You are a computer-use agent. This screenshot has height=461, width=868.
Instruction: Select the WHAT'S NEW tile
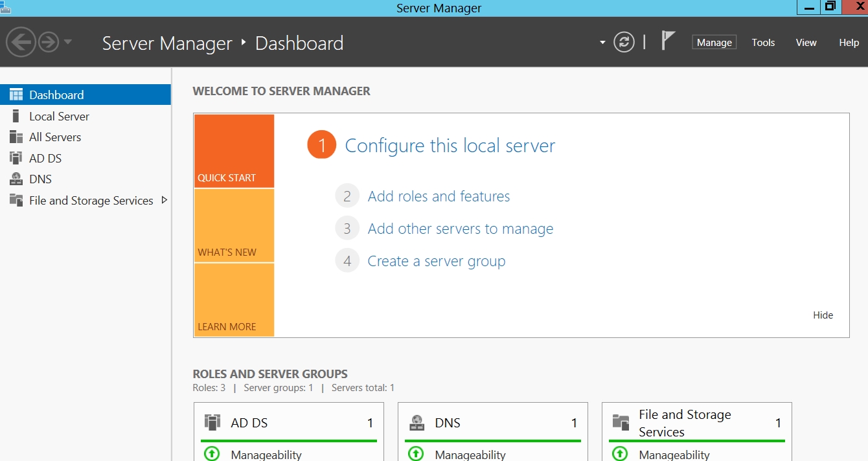(x=234, y=226)
